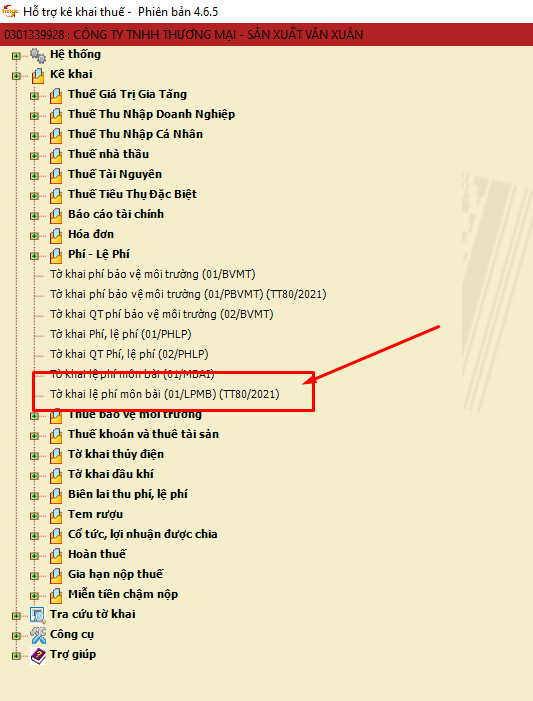Click the company name red header bar
The image size is (533, 701).
pyautogui.click(x=266, y=34)
